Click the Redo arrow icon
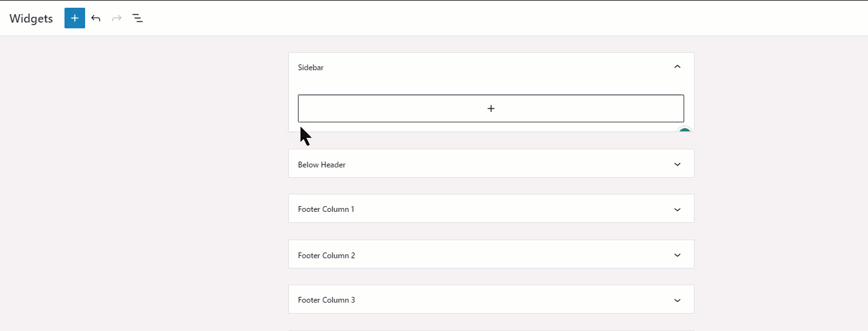868x331 pixels. (x=117, y=18)
